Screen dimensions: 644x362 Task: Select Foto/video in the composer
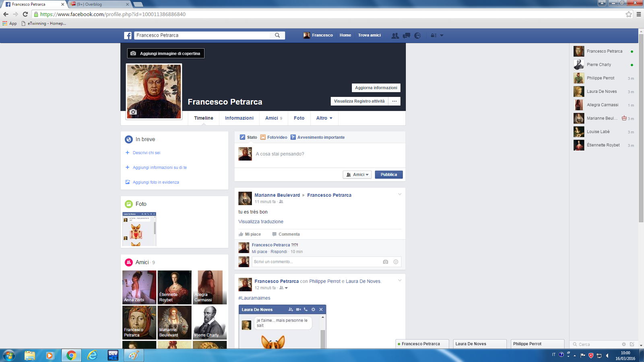pyautogui.click(x=274, y=137)
